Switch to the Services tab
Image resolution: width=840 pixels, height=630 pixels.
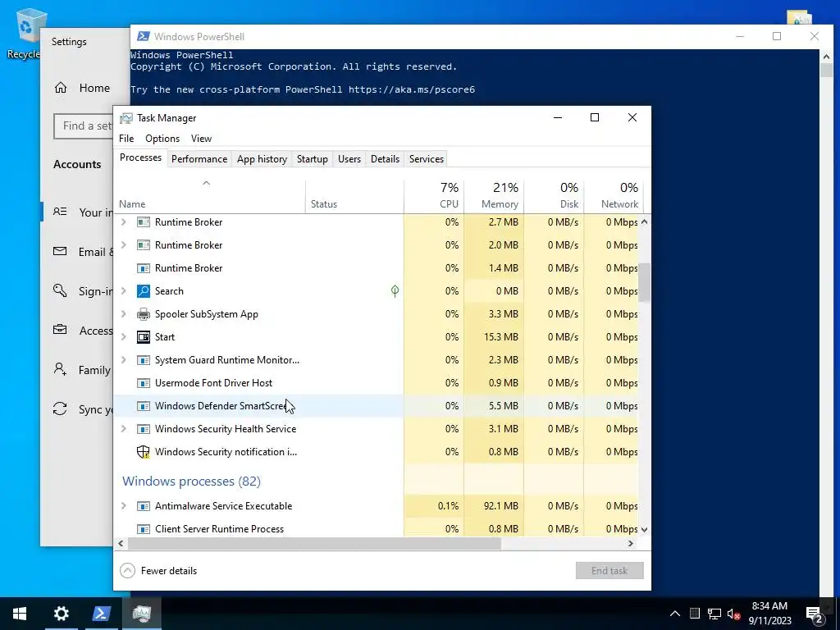pos(427,159)
